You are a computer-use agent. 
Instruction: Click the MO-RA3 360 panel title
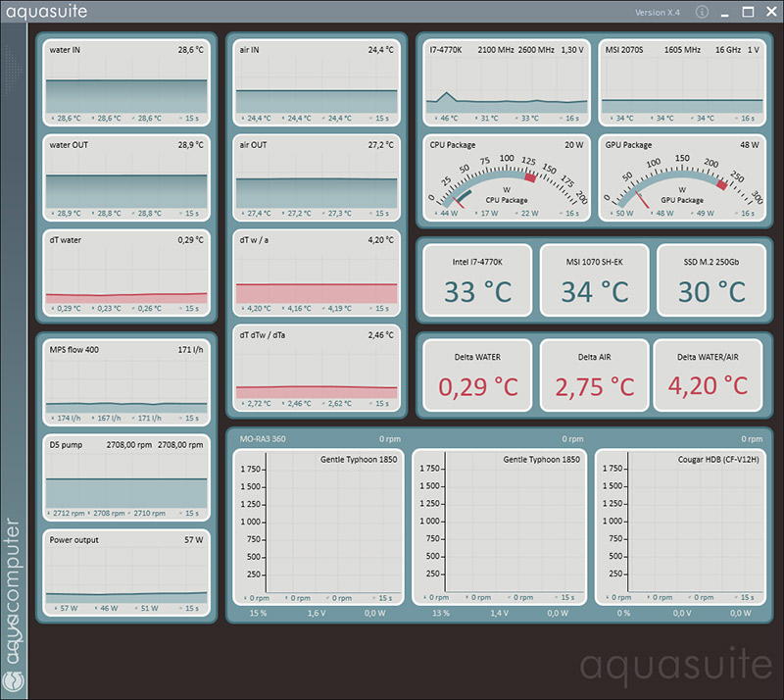pyautogui.click(x=263, y=439)
